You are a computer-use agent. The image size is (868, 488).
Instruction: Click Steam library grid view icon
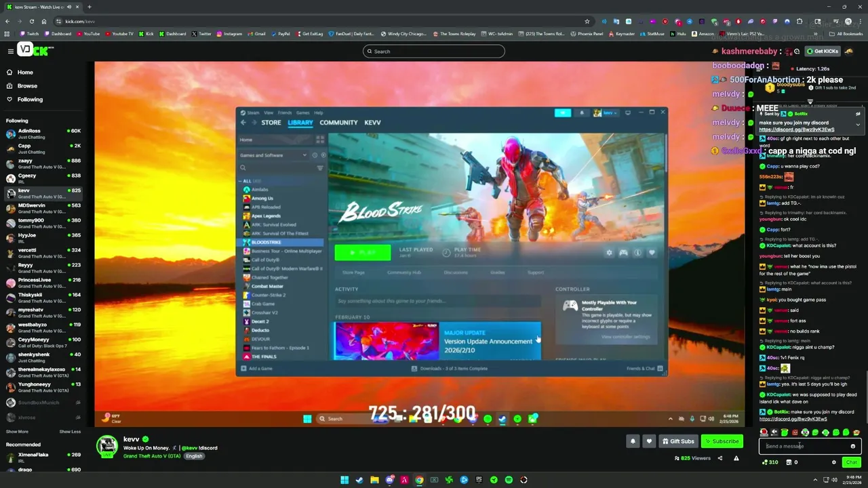[319, 140]
